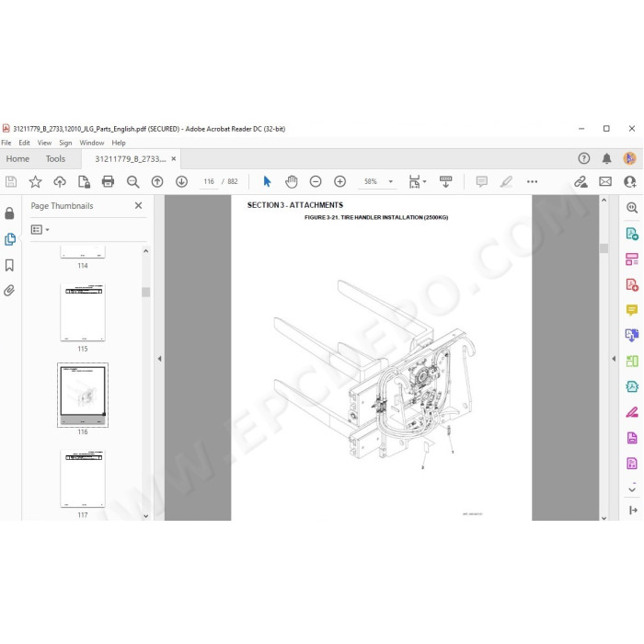Open the Edit menu
644x644 pixels.
pyautogui.click(x=24, y=143)
